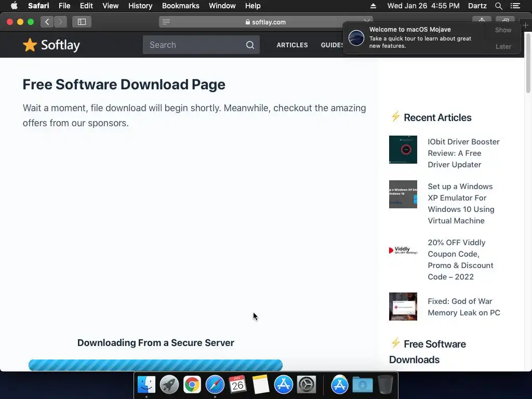Click the Softlay star logo
This screenshot has width=532, height=399.
[x=30, y=45]
